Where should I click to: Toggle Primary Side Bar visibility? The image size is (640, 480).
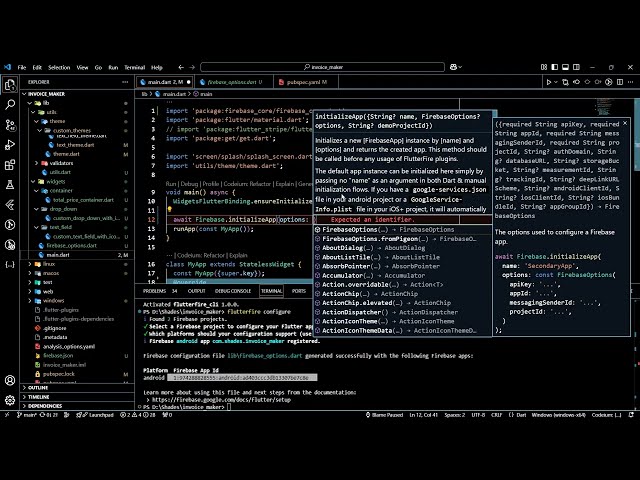pyautogui.click(x=555, y=67)
